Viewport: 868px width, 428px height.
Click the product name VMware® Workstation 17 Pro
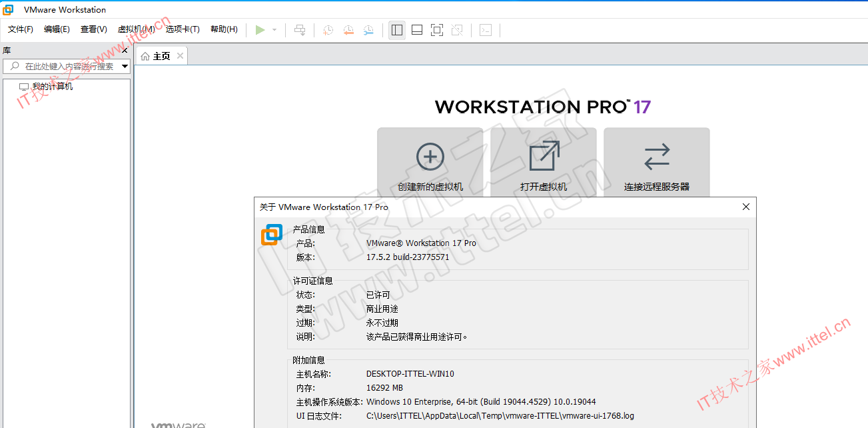pyautogui.click(x=421, y=243)
